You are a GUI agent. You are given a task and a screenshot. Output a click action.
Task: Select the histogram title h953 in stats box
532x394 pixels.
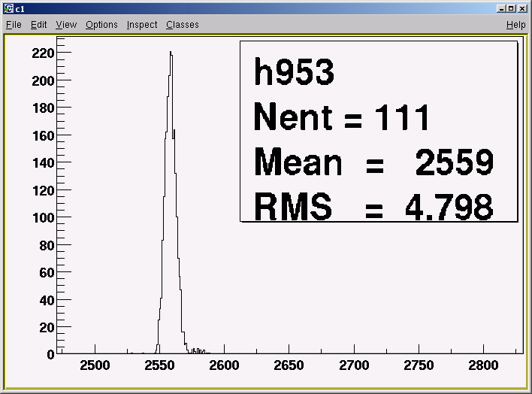[x=294, y=72]
